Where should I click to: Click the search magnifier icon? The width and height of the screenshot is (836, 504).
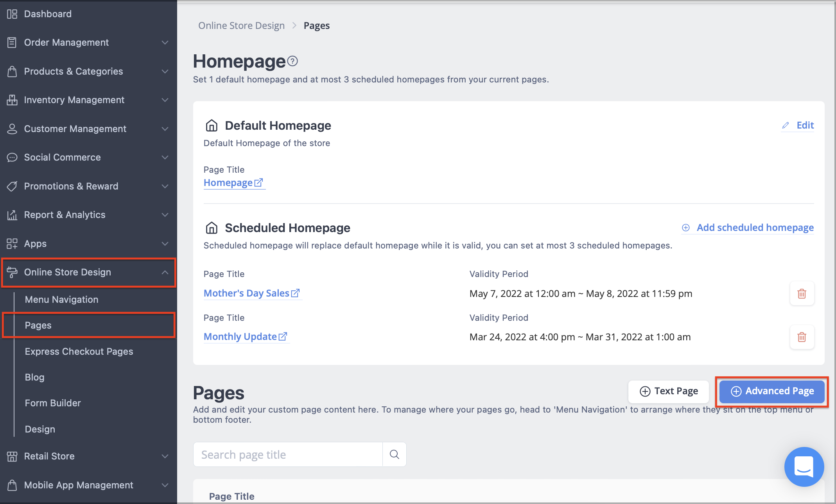tap(394, 454)
